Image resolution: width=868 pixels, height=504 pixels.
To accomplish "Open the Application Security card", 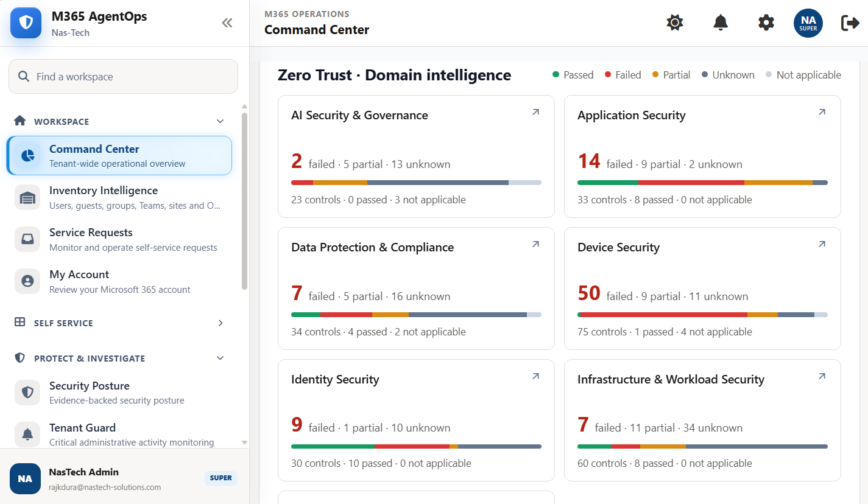I will [x=702, y=156].
